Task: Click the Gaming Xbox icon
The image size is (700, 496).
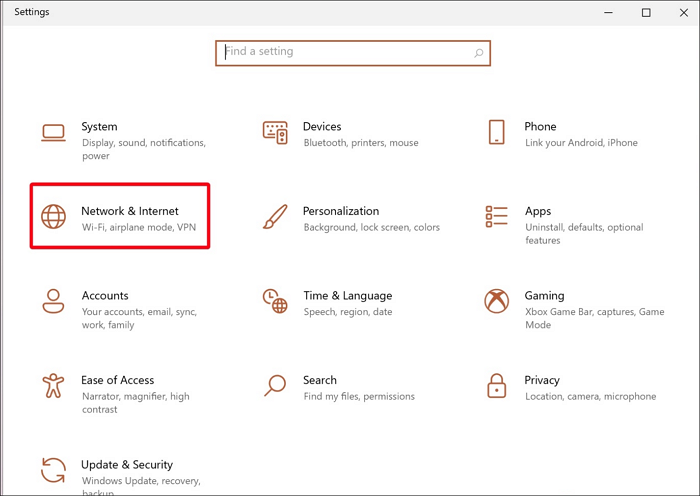Action: 497,300
